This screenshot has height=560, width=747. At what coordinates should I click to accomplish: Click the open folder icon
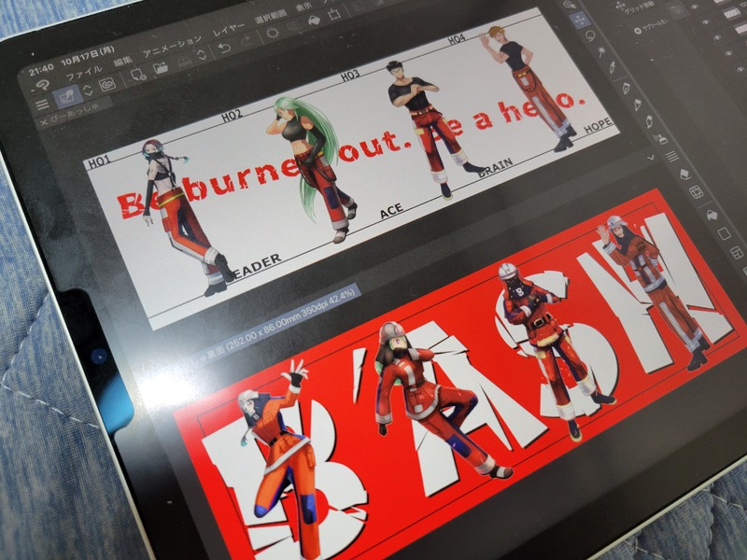click(x=161, y=68)
